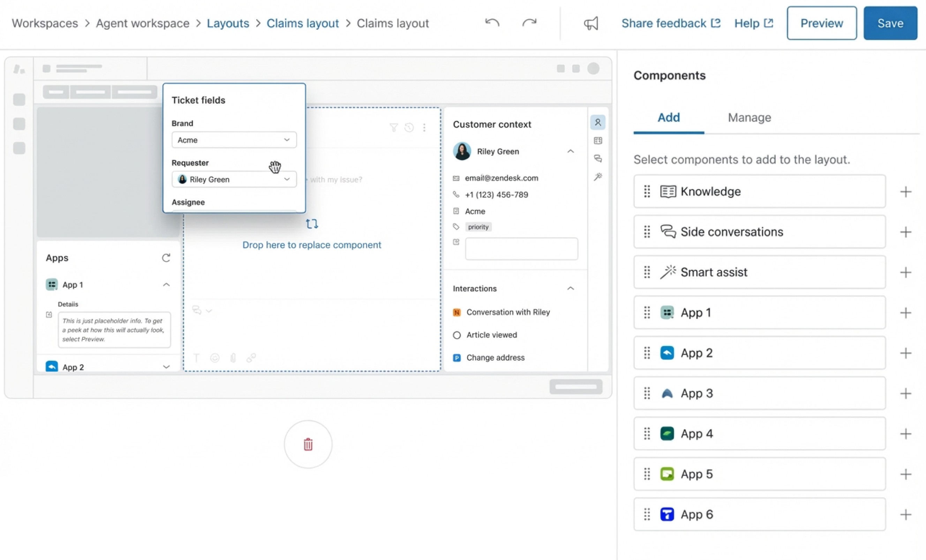Add the Smart assist component with plus

tap(906, 272)
